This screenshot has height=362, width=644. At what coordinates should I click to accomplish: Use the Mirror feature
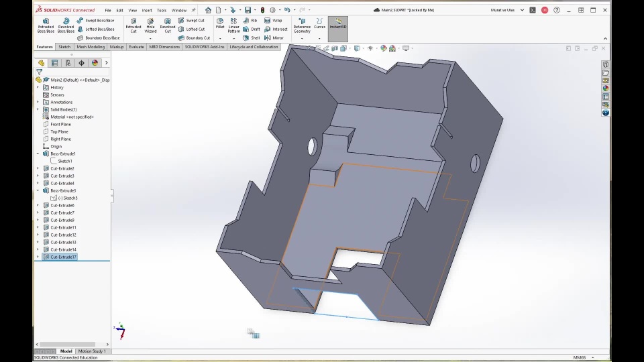pyautogui.click(x=274, y=38)
